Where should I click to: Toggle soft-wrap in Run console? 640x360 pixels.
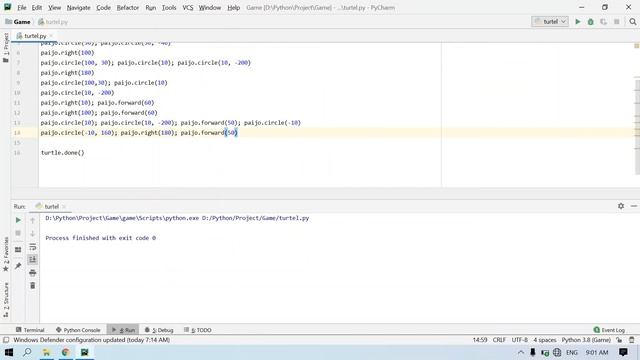tap(33, 247)
